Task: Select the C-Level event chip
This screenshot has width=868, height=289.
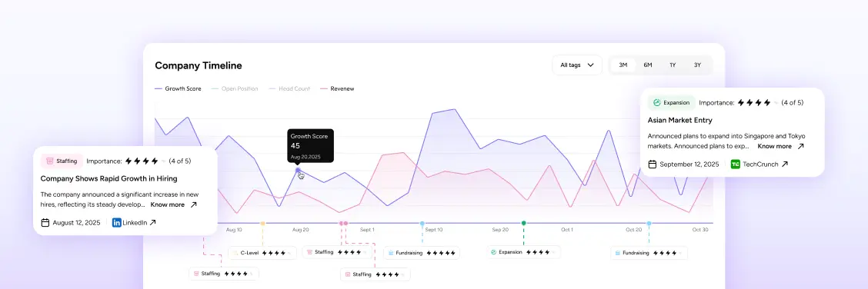Action: [x=262, y=253]
